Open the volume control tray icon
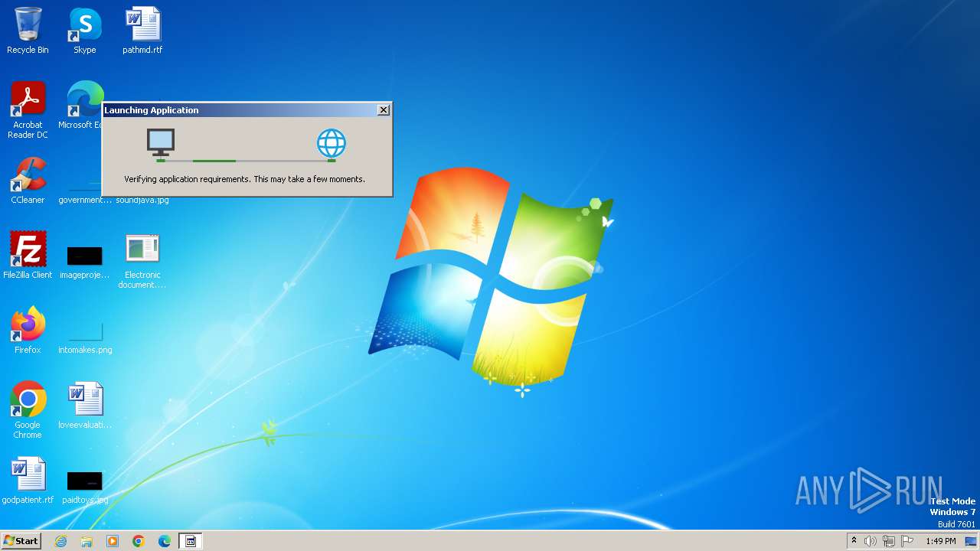This screenshot has width=980, height=551. [871, 541]
